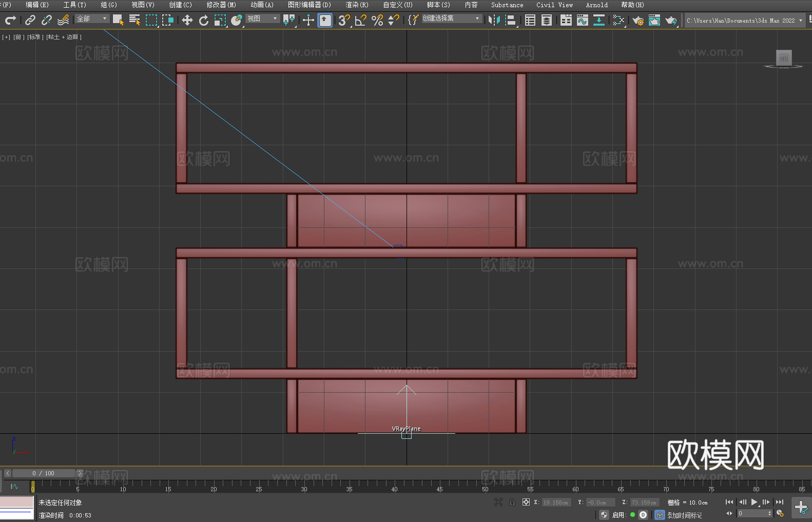Select the Select Object tool
812x522 pixels.
119,20
